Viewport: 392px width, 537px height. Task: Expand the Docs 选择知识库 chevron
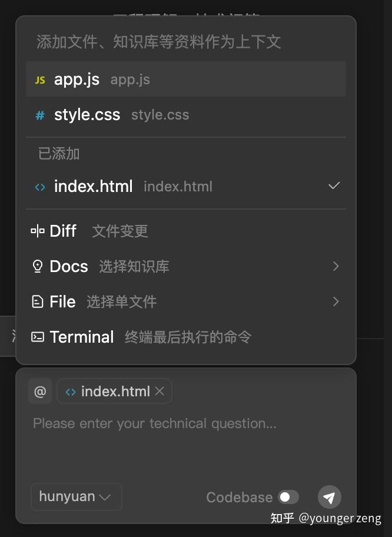point(335,266)
